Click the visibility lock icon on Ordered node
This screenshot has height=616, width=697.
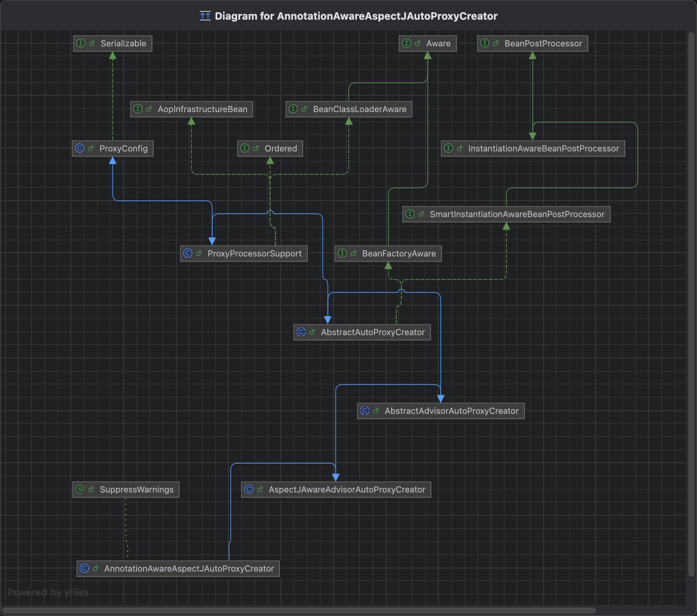pos(256,148)
